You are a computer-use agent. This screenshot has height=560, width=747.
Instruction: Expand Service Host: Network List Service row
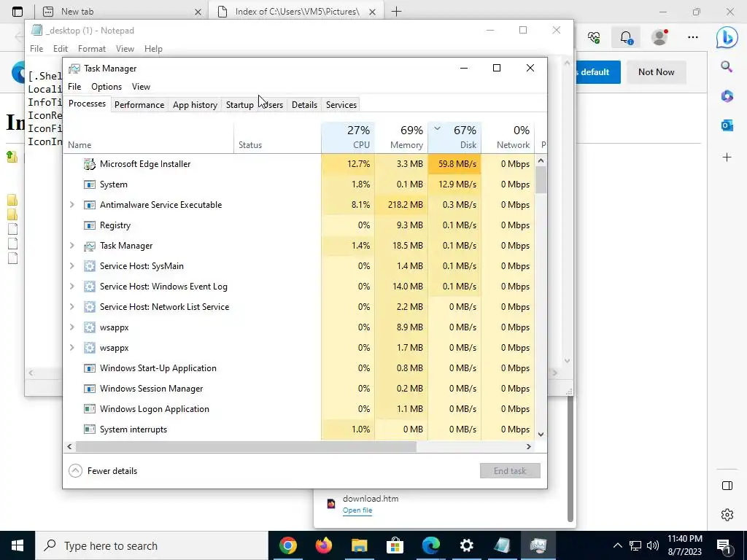(x=72, y=307)
